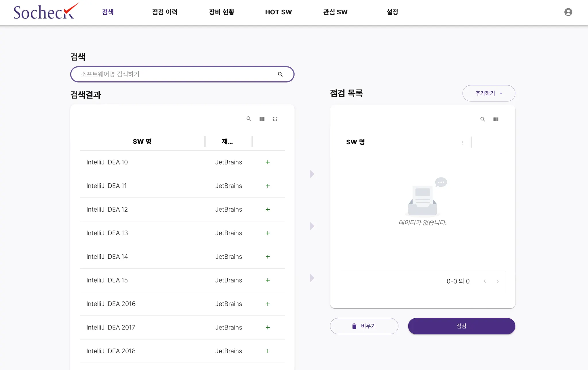588x370 pixels.
Task: Open column settings in inspection list
Action: pos(496,119)
